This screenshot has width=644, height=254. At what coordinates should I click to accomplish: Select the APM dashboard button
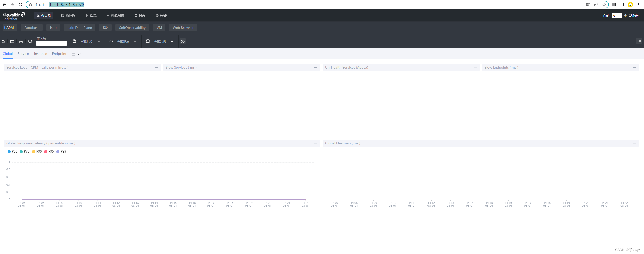(x=10, y=28)
